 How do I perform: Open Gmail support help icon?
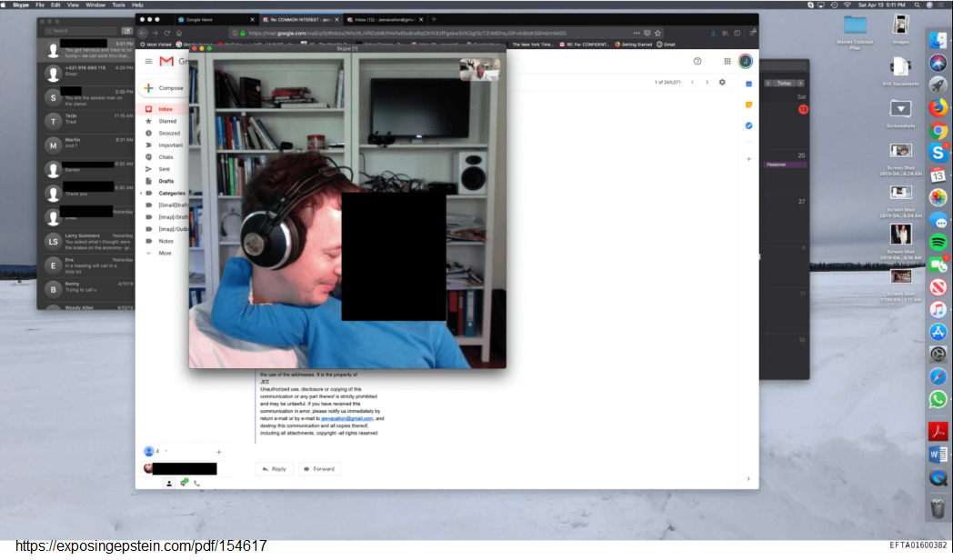(697, 61)
